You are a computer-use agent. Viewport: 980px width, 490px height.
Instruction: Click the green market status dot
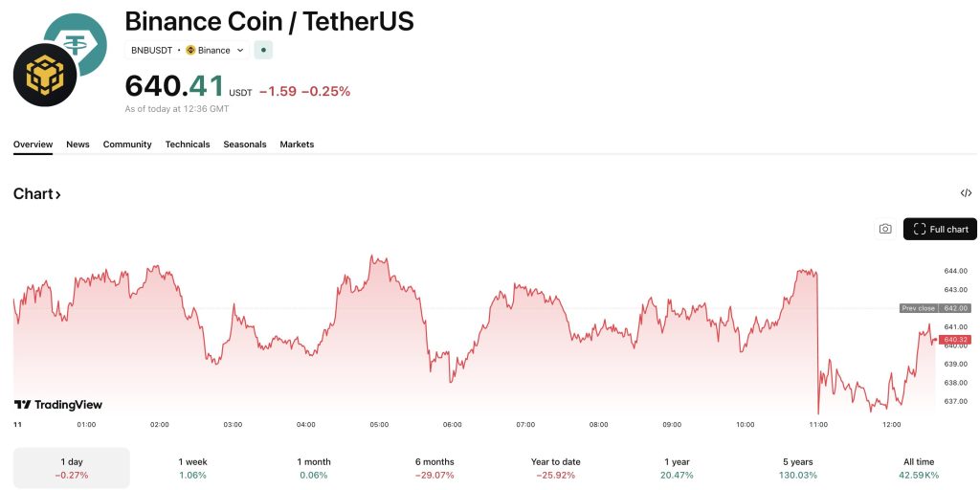point(263,50)
